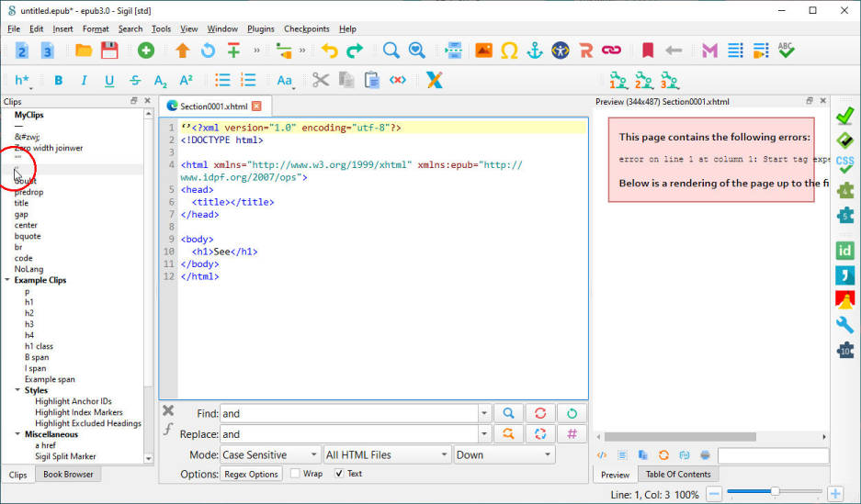This screenshot has width=861, height=504.
Task: Click the green plus Add file icon
Action: [146, 50]
